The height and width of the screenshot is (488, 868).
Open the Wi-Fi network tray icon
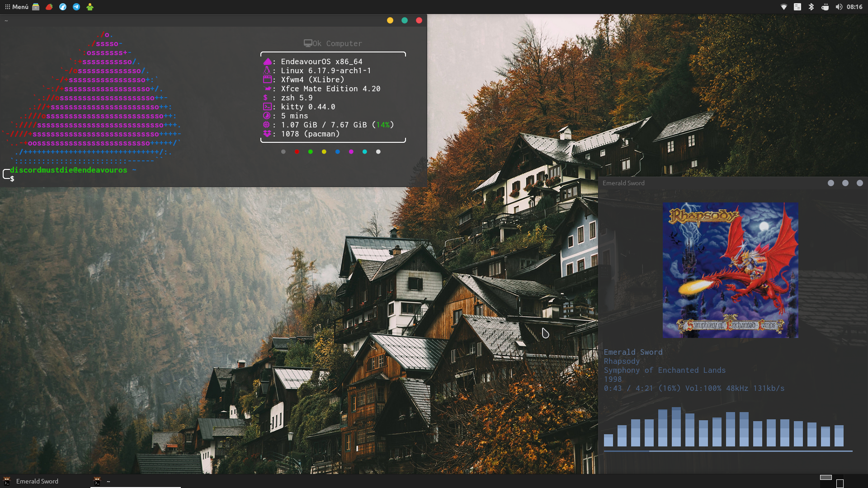784,7
